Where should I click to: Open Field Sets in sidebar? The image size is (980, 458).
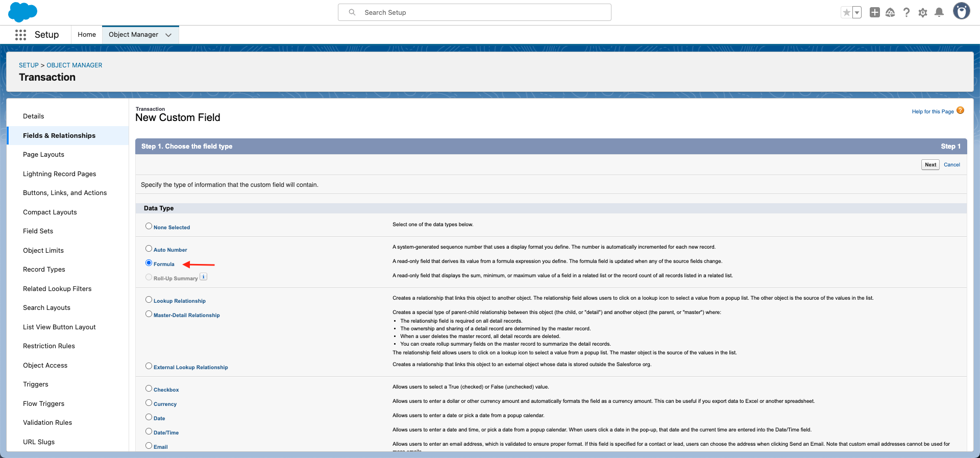38,231
